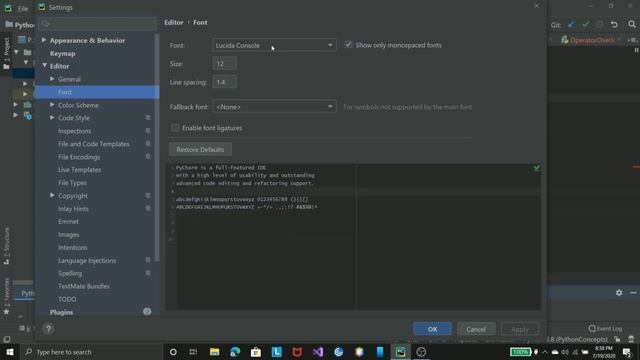
Task: Enable font ligatures checkbox
Action: (x=175, y=128)
